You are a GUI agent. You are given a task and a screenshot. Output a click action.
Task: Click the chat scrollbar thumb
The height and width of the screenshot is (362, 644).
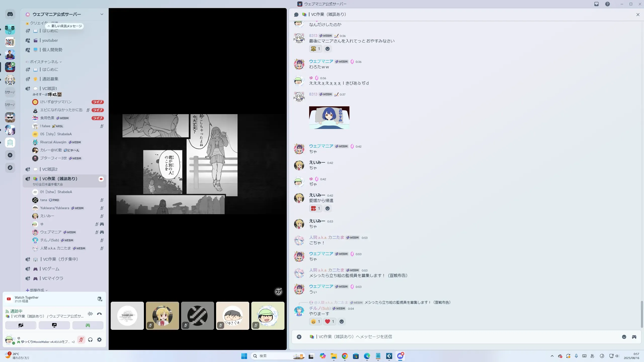click(641, 314)
